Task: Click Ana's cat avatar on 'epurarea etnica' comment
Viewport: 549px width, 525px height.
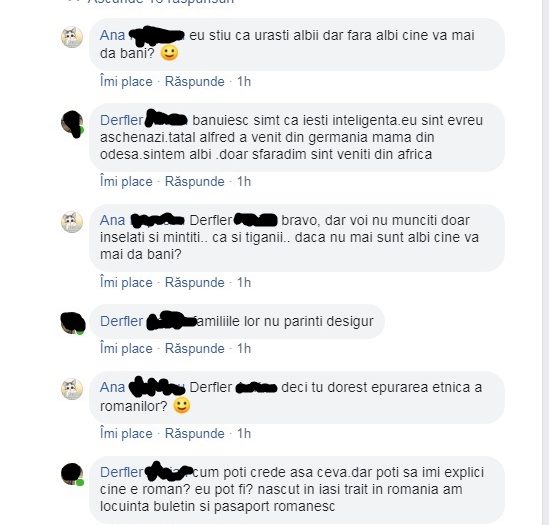Action: 72,389
